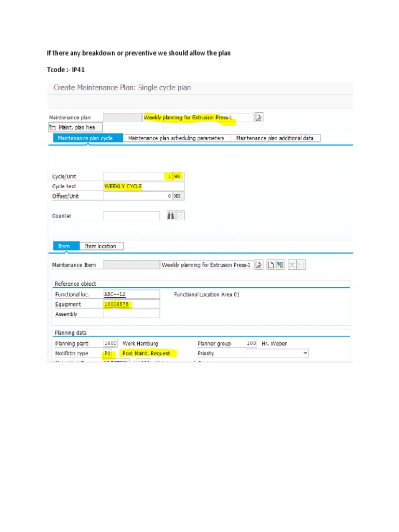Click the Weekly planning for Extrusion Press-1 plan field

[x=198, y=117]
